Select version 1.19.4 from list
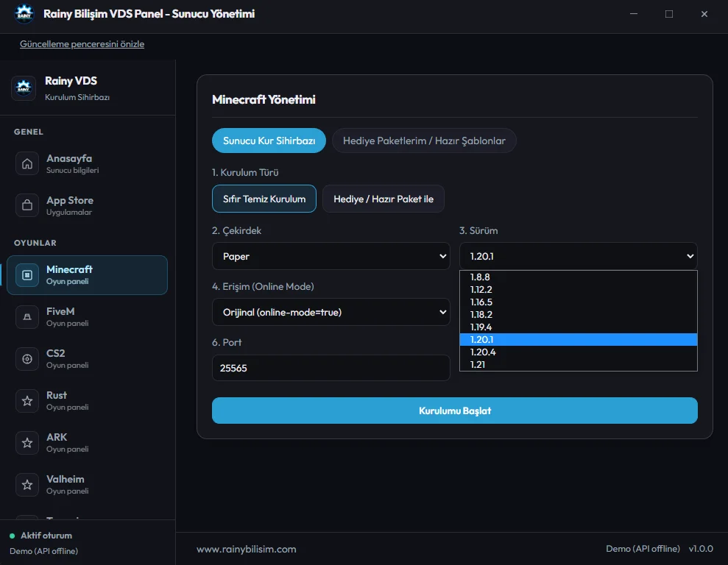Screen dimensions: 728x565 click(579, 327)
